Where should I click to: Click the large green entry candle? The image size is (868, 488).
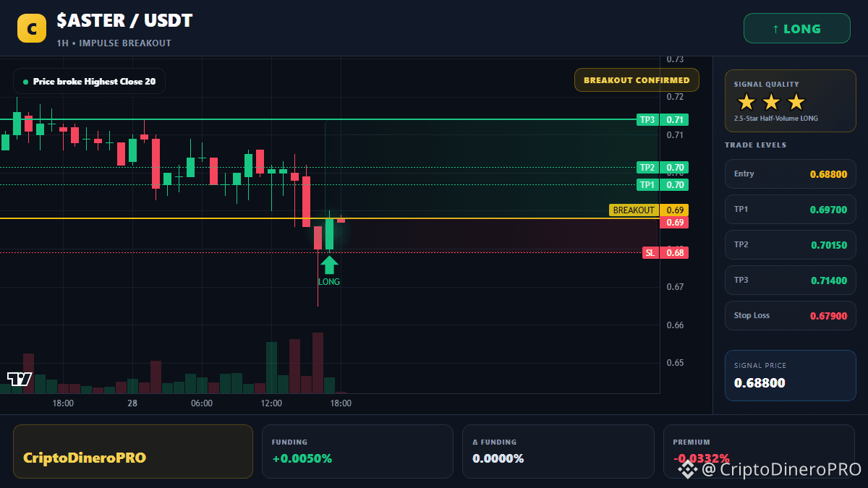click(x=329, y=234)
